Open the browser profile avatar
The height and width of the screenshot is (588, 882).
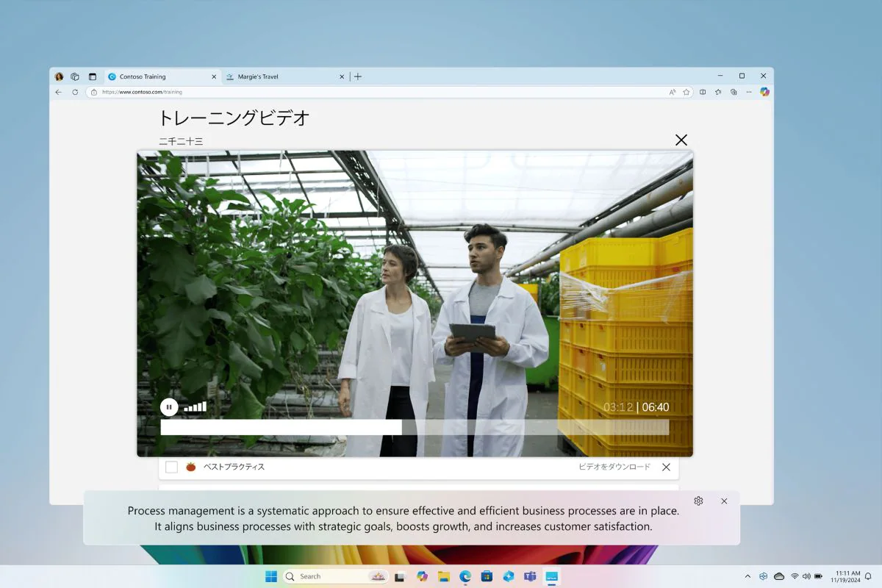[59, 76]
